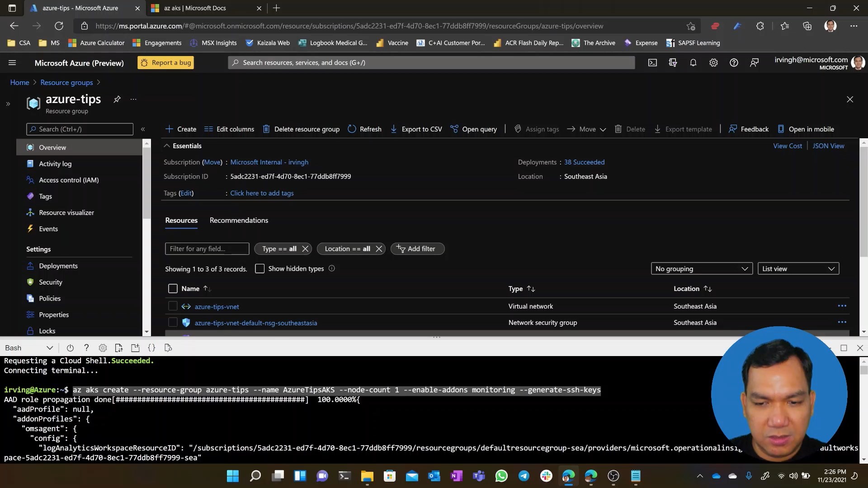Open portal settings gear in header
868x488 pixels.
(x=713, y=63)
